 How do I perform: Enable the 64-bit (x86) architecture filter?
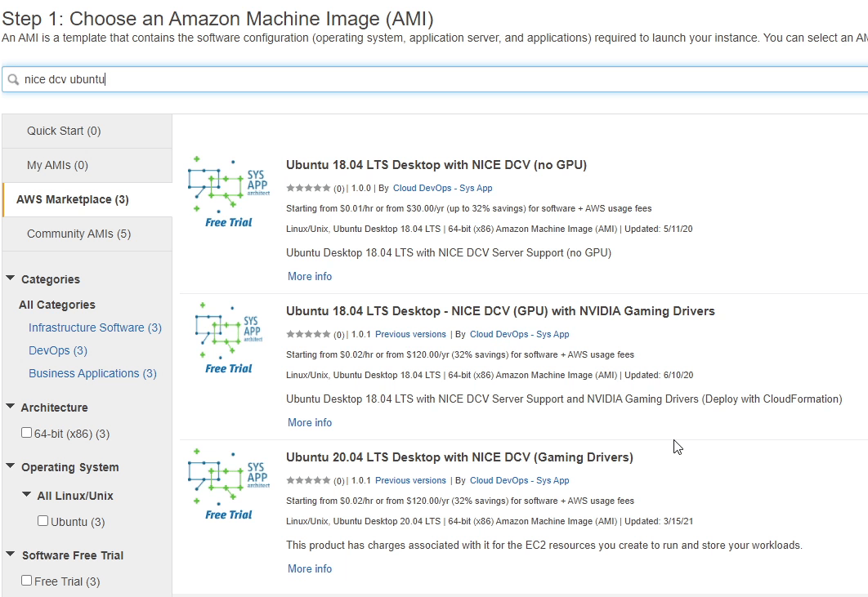point(26,432)
